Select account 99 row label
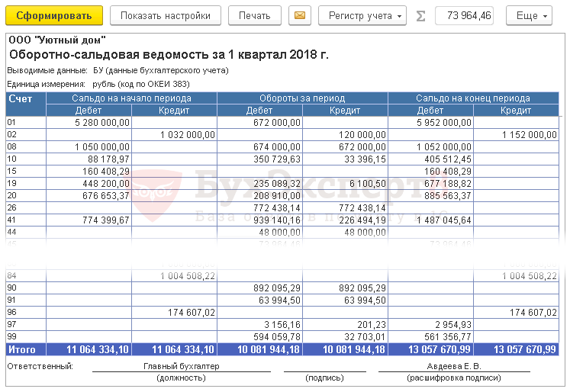570x392 pixels. (x=26, y=337)
